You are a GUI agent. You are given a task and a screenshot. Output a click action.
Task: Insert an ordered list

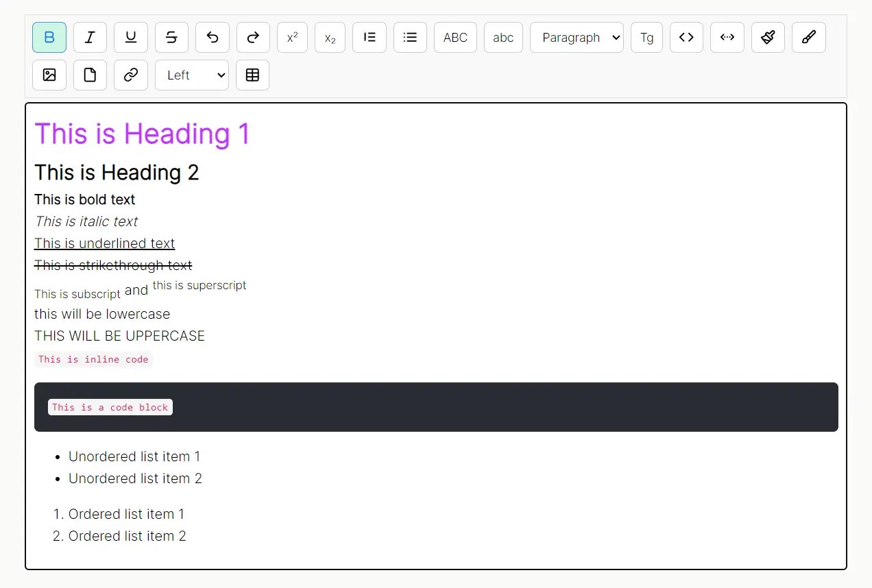370,38
